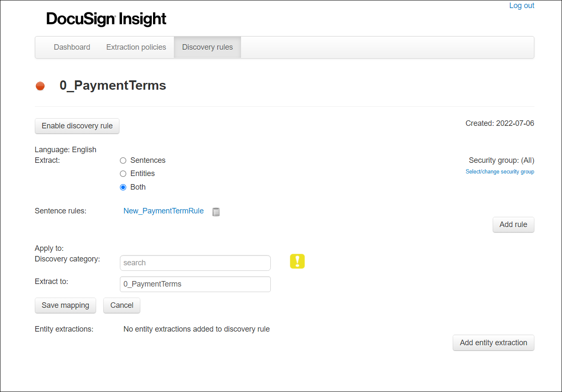Click the yellow exclamation warning icon
The width and height of the screenshot is (562, 392).
tap(297, 261)
